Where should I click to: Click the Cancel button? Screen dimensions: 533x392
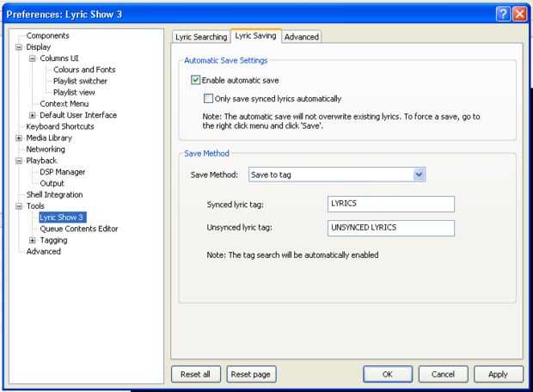pyautogui.click(x=443, y=374)
